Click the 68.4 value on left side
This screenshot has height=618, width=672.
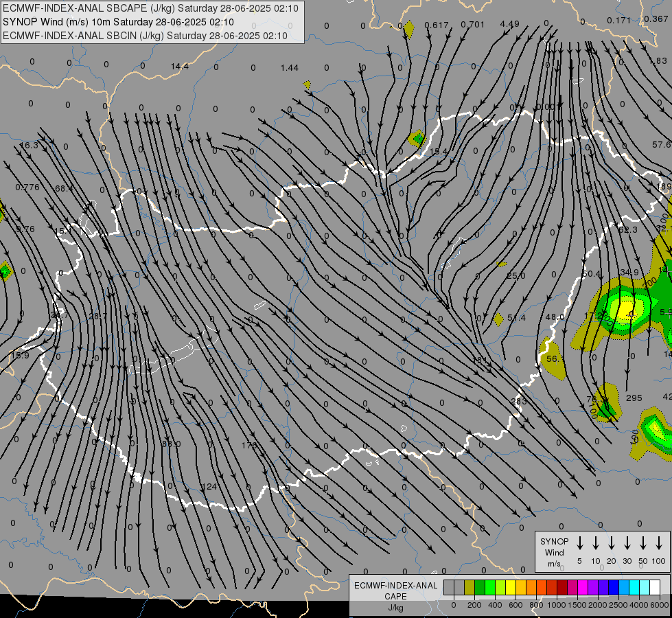(x=64, y=189)
